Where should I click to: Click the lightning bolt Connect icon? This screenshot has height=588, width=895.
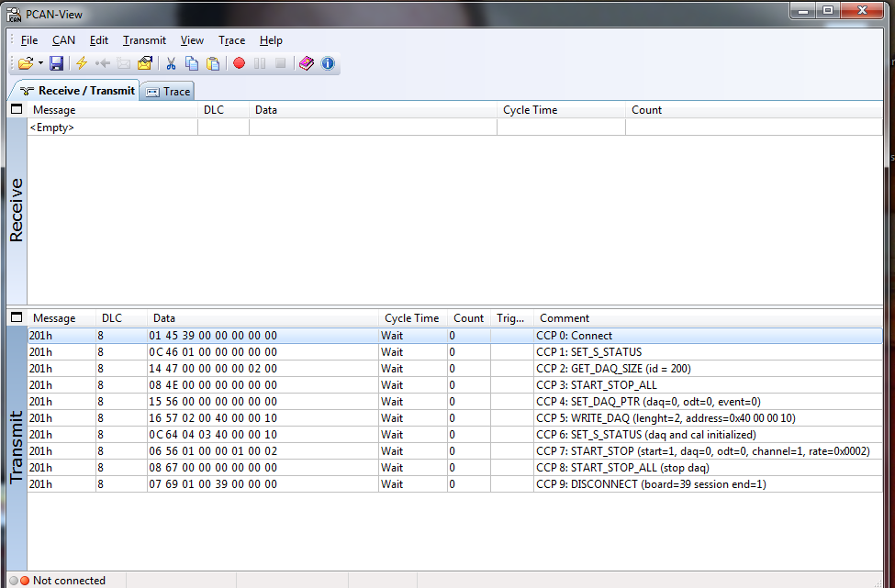[x=82, y=63]
